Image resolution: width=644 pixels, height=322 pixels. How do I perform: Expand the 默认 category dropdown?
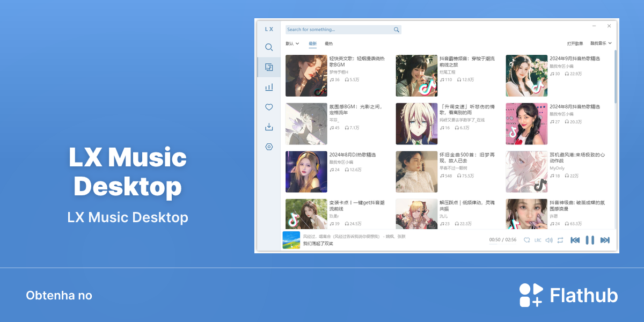pos(292,43)
